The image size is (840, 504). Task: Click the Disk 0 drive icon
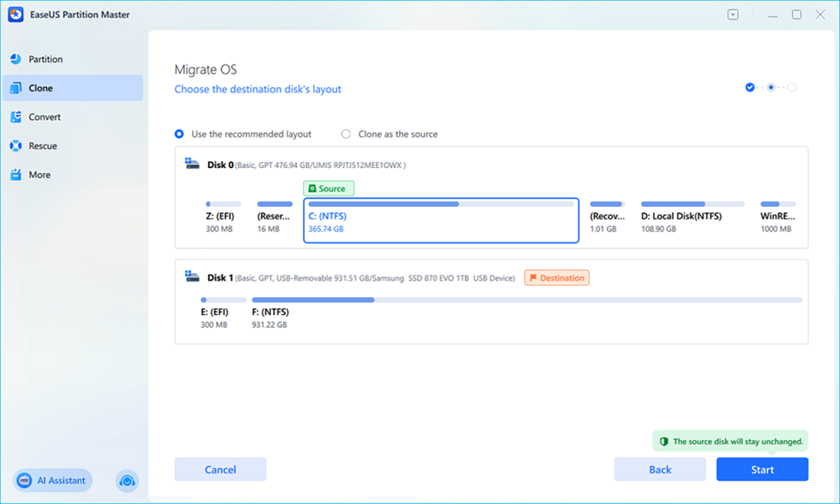click(x=192, y=162)
